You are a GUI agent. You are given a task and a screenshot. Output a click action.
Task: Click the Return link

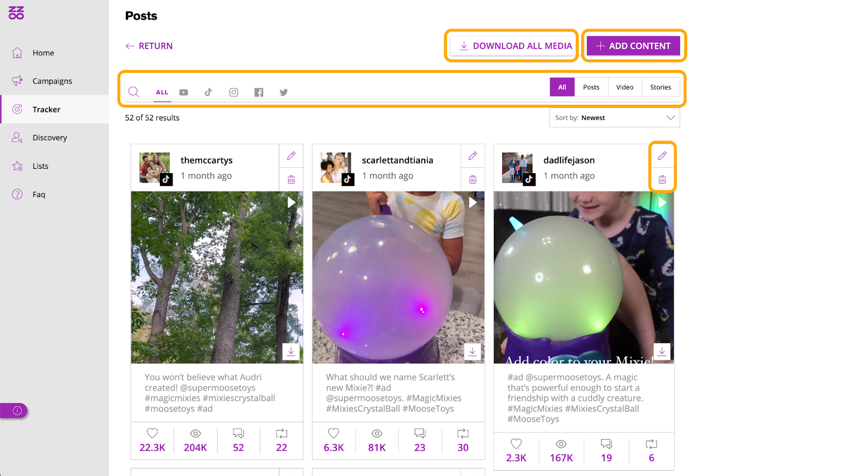149,46
